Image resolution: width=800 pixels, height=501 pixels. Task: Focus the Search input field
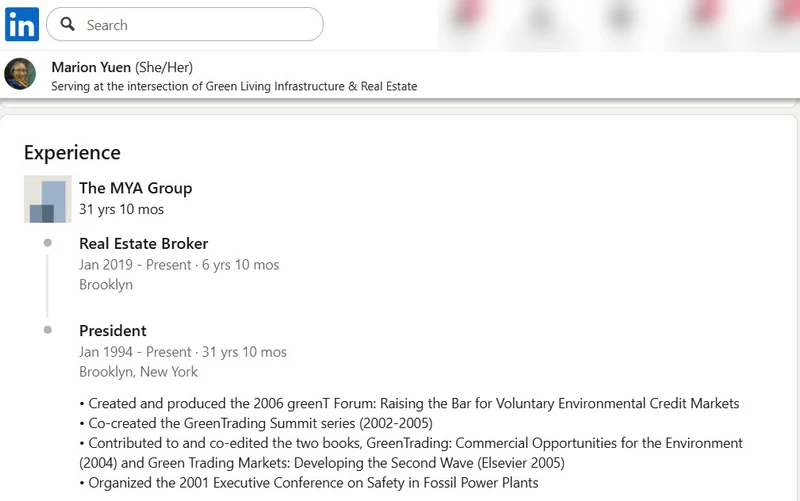tap(200, 25)
